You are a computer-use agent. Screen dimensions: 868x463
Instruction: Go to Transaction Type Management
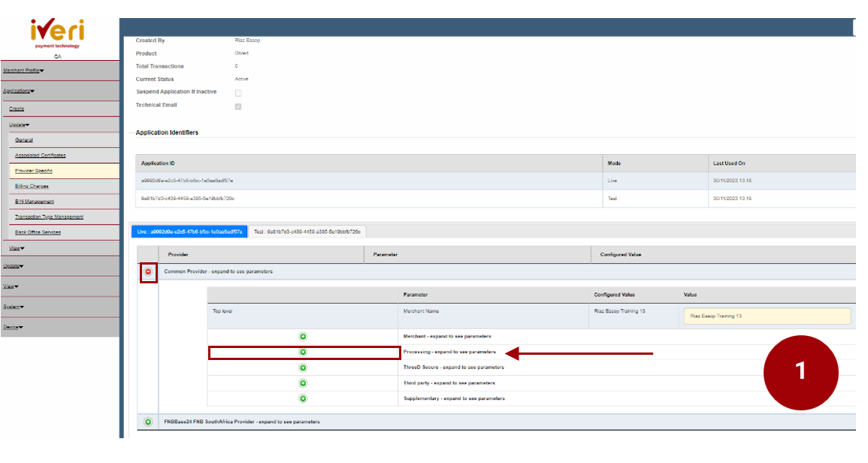[x=49, y=216]
